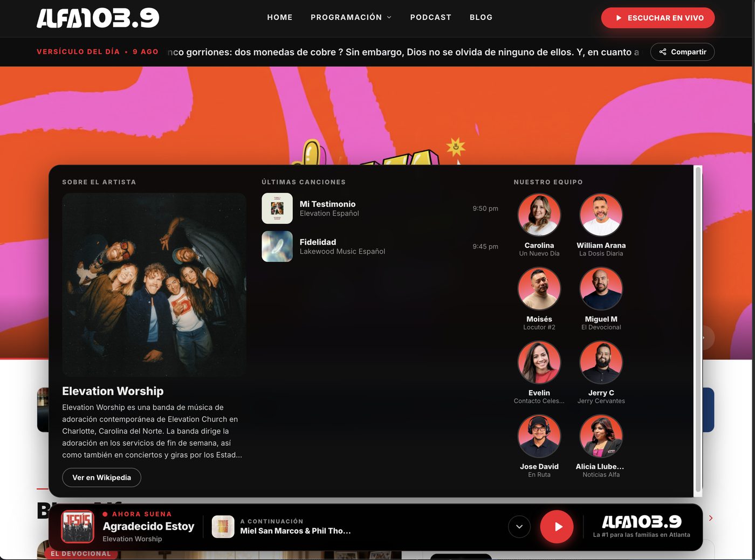Expand the PROGRAMACIÓN dropdown menu
The height and width of the screenshot is (560, 755).
[351, 17]
